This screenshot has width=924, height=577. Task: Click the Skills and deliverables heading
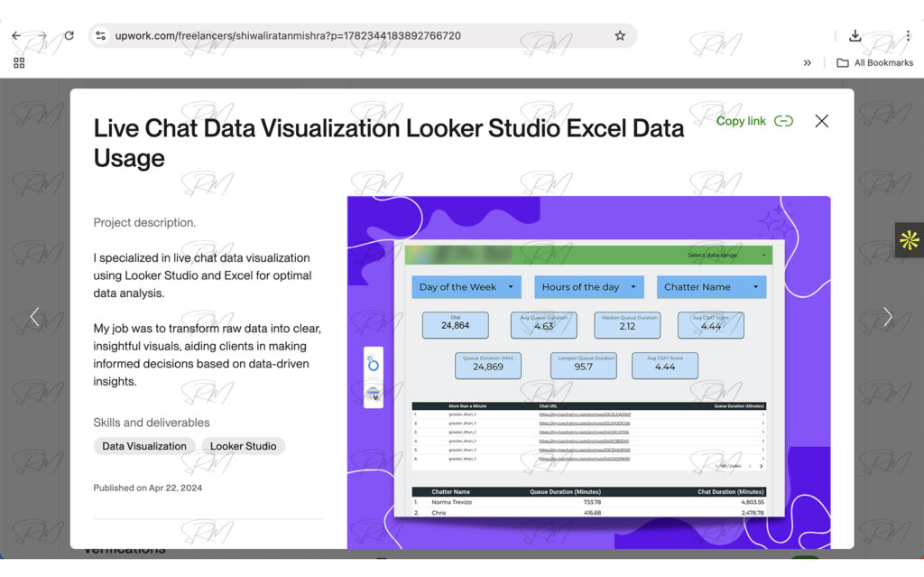[152, 423]
